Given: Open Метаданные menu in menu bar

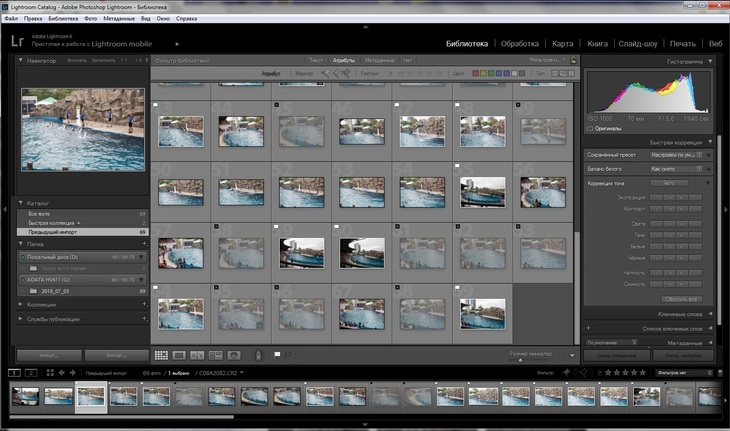Looking at the screenshot, I should point(119,19).
